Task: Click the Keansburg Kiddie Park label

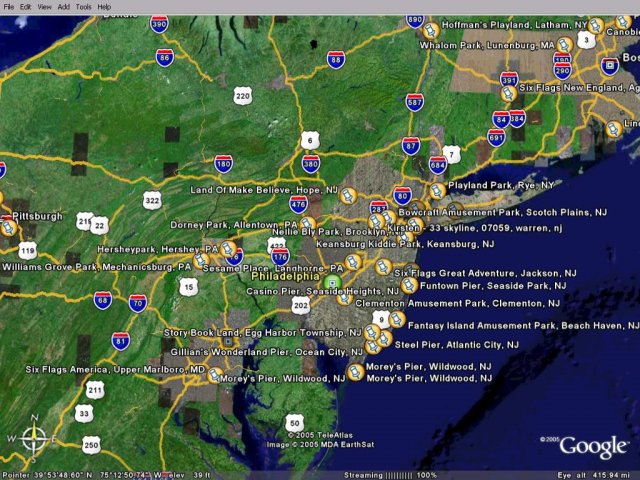Action: point(405,244)
